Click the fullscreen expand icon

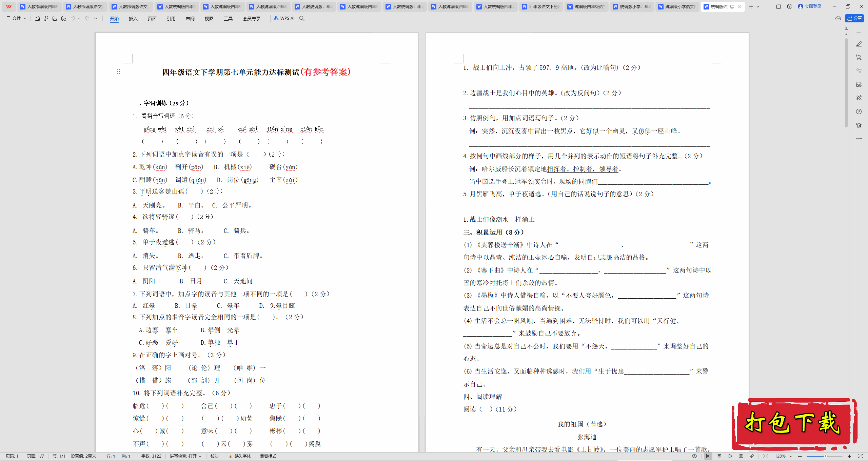[x=860, y=456]
